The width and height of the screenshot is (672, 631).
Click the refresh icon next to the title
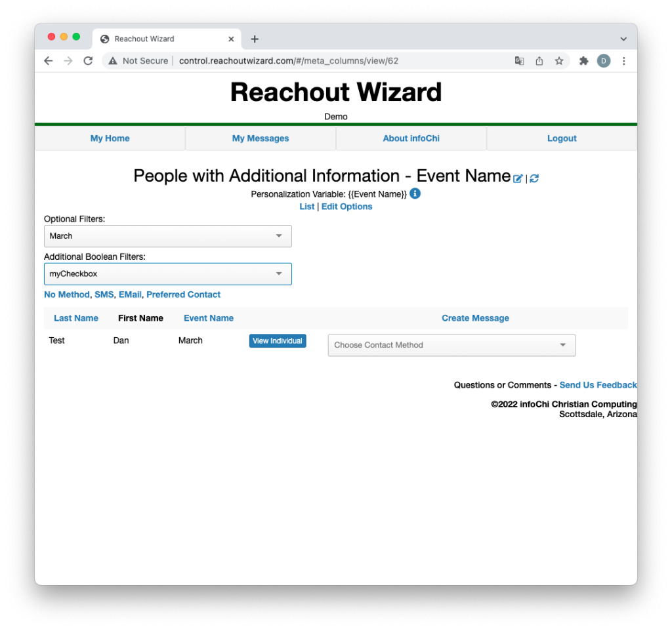534,178
